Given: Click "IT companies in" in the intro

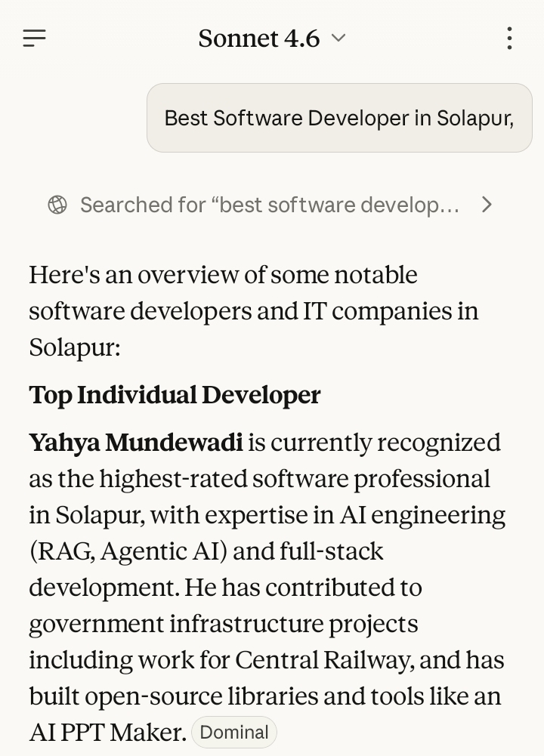Looking at the screenshot, I should pos(390,311).
